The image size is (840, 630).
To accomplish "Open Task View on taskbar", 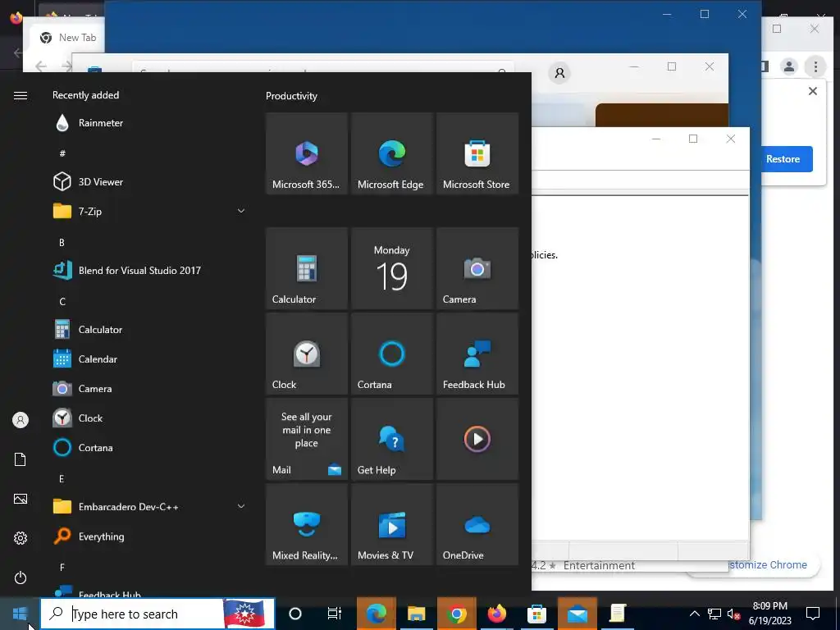I will [335, 614].
